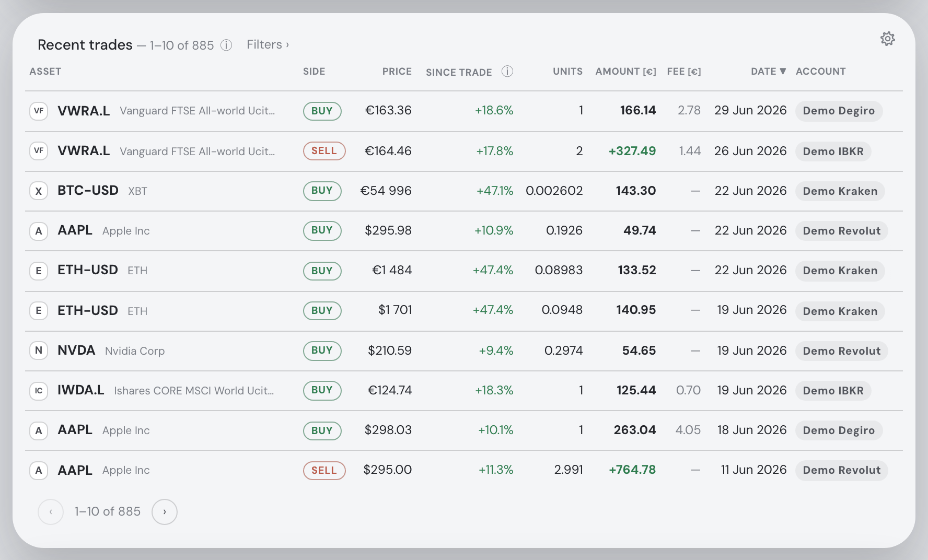This screenshot has height=560, width=928.
Task: Open ETH-USD ticker in the 19 Jun row
Action: tap(88, 311)
